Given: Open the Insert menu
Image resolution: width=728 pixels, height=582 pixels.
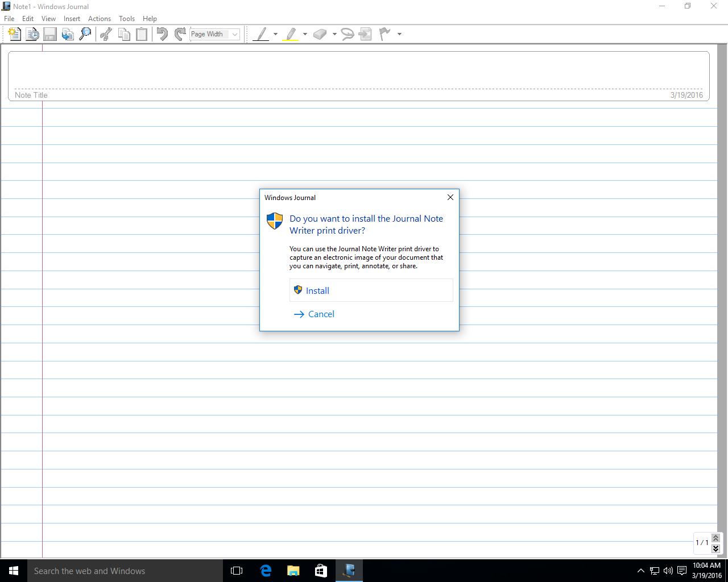Looking at the screenshot, I should point(72,19).
